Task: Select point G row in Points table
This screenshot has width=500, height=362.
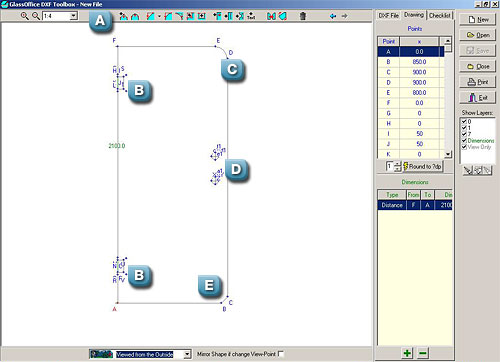Action: pos(411,113)
